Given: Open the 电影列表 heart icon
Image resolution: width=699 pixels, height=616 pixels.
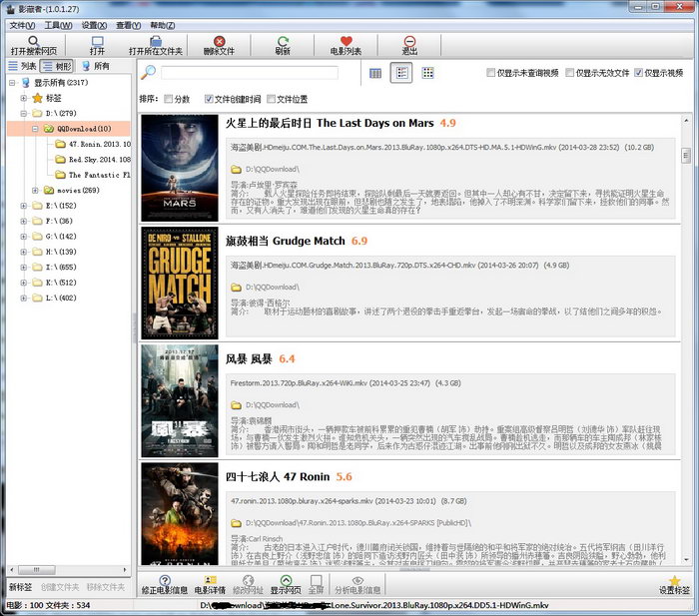Looking at the screenshot, I should pyautogui.click(x=346, y=43).
